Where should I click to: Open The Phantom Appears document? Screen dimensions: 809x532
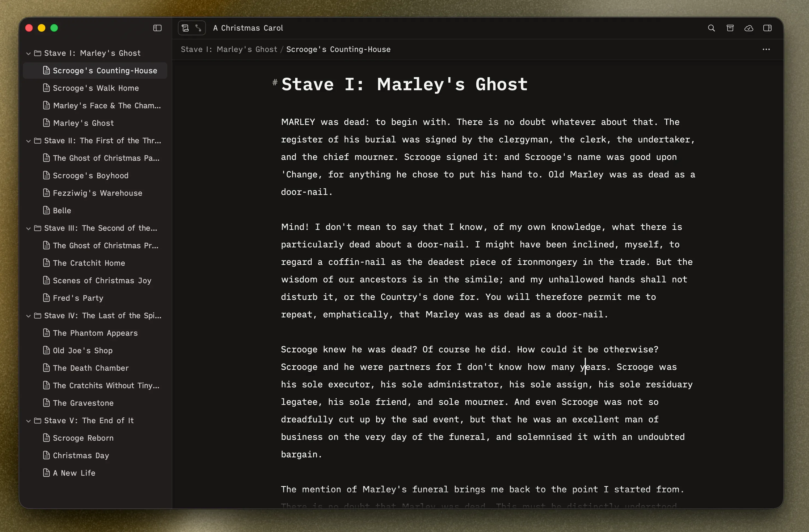(95, 333)
